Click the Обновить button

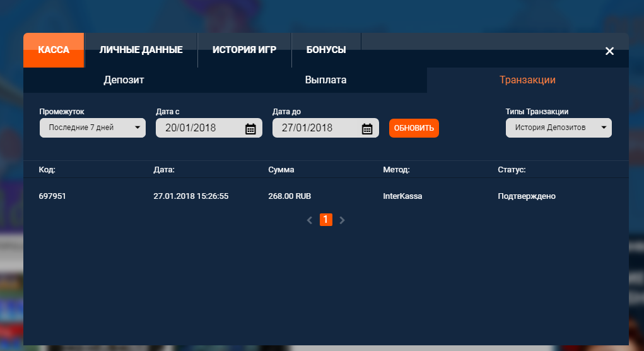click(414, 128)
